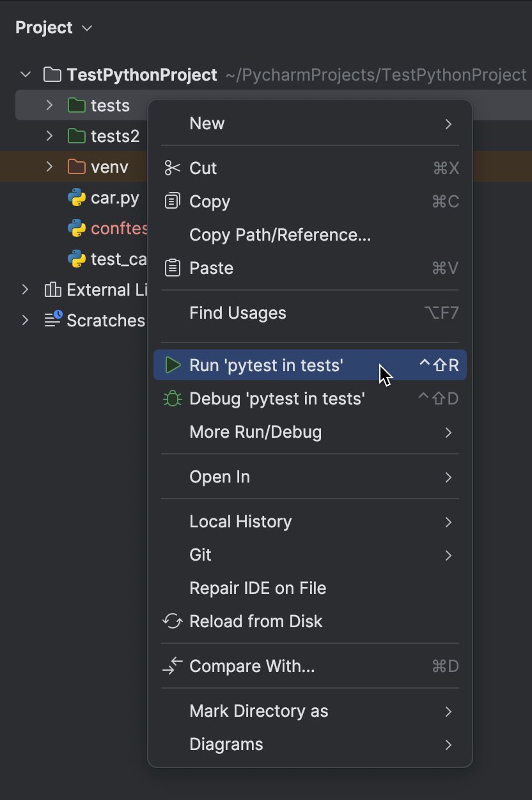
Task: Click the Paste icon in the context menu
Action: 172,268
